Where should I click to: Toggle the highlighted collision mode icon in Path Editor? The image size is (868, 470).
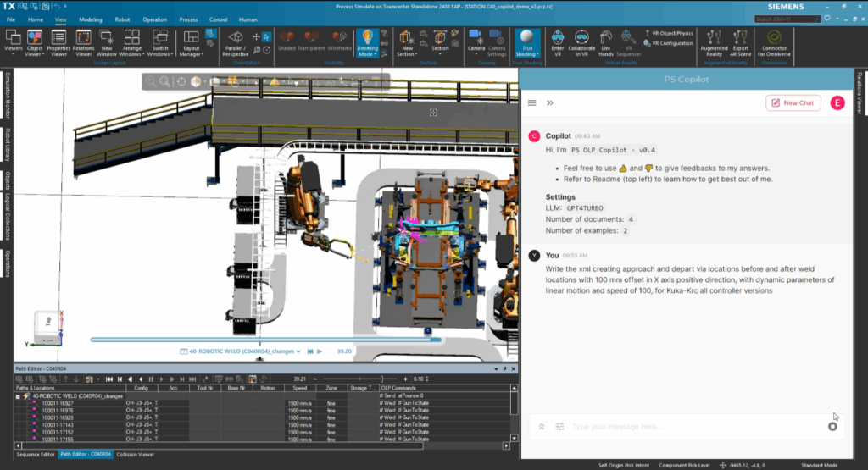click(x=253, y=379)
